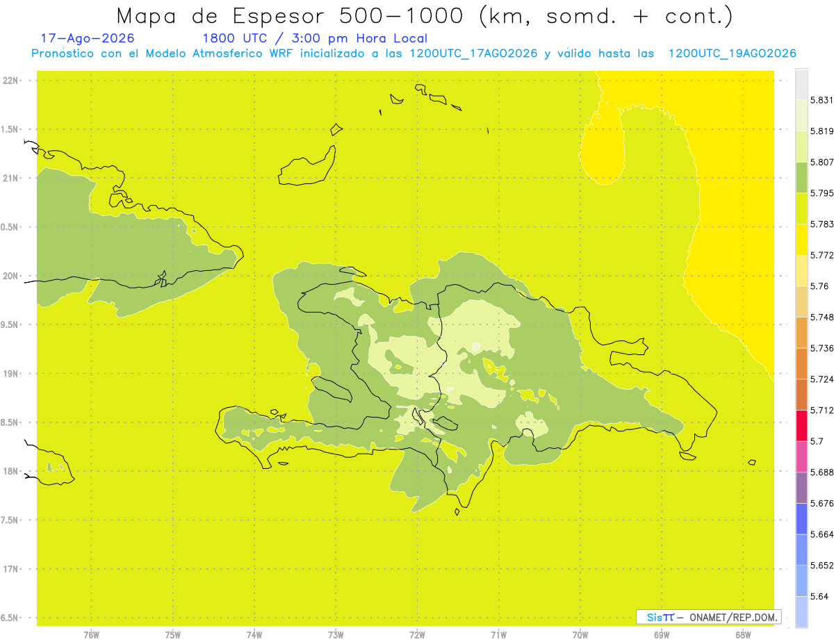Click the 9.5N latitude label
The image size is (834, 644).
point(10,324)
